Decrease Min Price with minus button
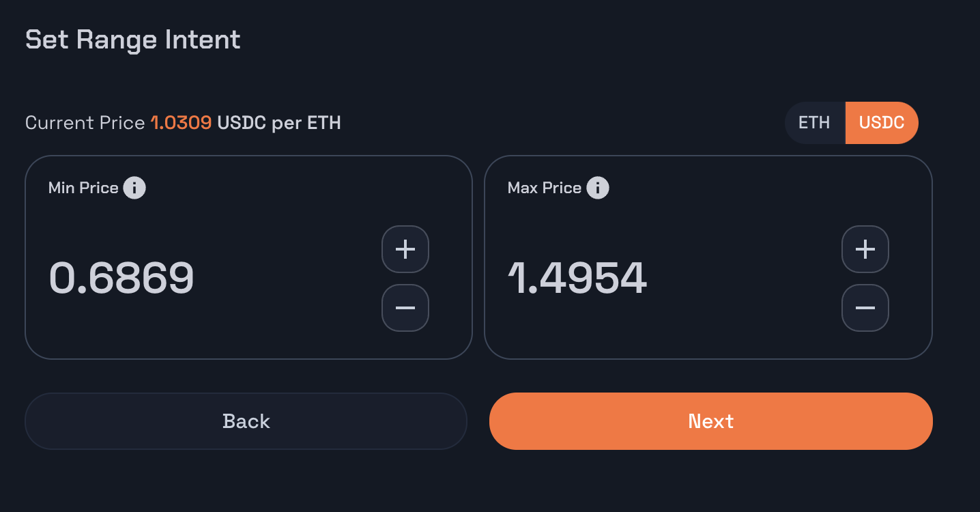The image size is (980, 512). click(405, 308)
